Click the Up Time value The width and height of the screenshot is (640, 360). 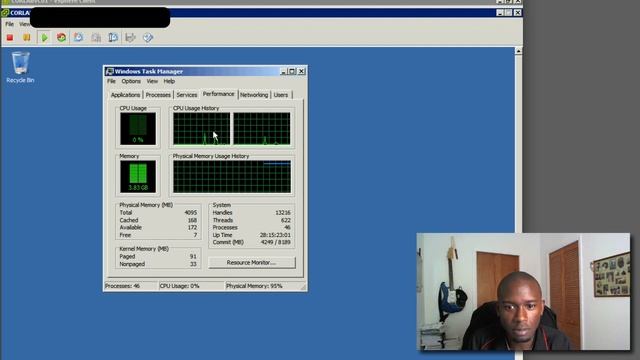[276, 235]
